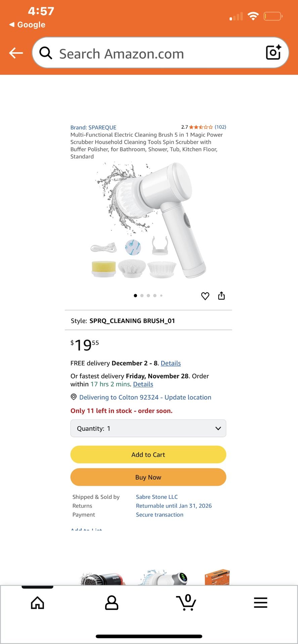
Task: Expand the Style selector SPRQ_CLEANING BRUSH_01
Action: 148,321
